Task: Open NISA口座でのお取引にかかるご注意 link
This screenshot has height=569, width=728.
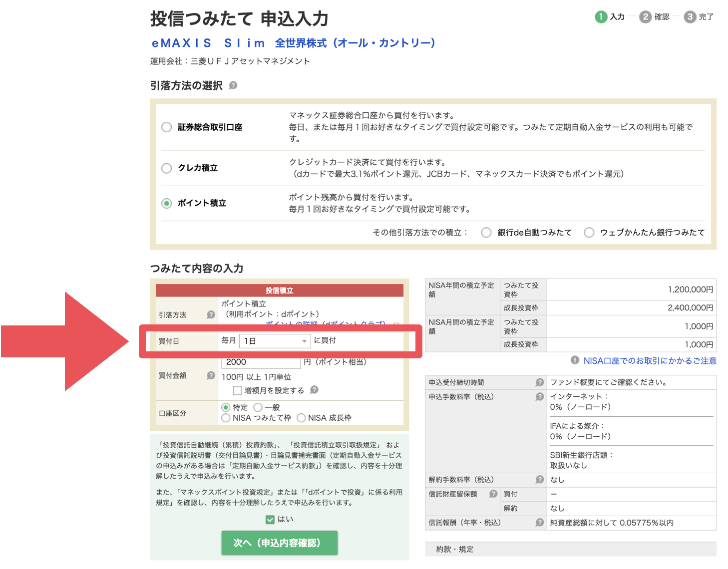Action: coord(650,360)
